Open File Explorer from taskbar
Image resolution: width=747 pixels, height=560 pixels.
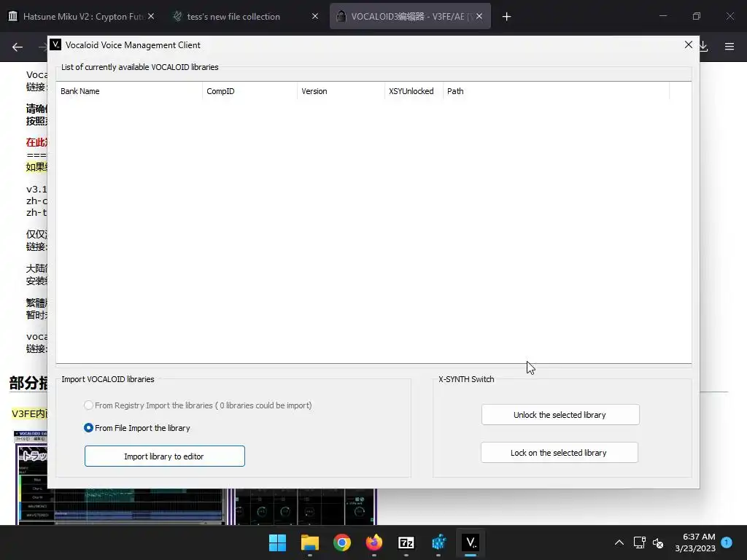pyautogui.click(x=310, y=542)
